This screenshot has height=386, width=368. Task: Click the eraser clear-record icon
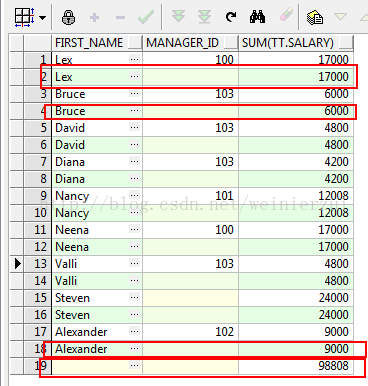click(x=286, y=15)
